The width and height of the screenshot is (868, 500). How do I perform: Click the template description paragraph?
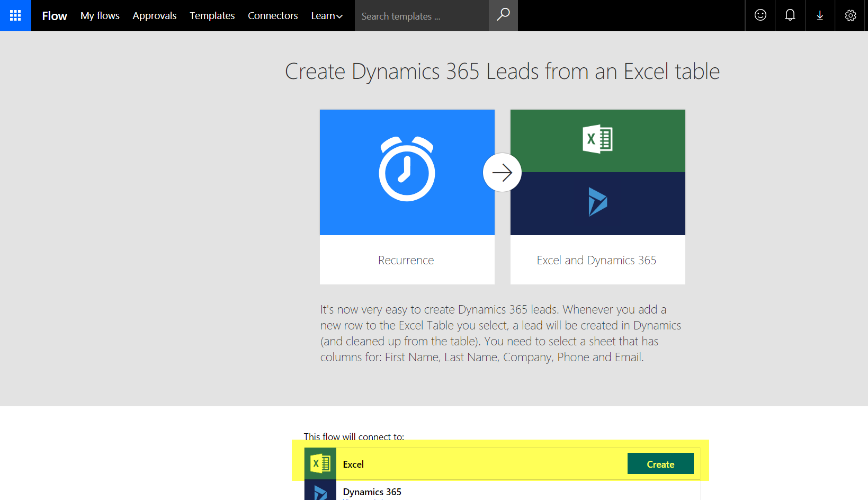500,333
